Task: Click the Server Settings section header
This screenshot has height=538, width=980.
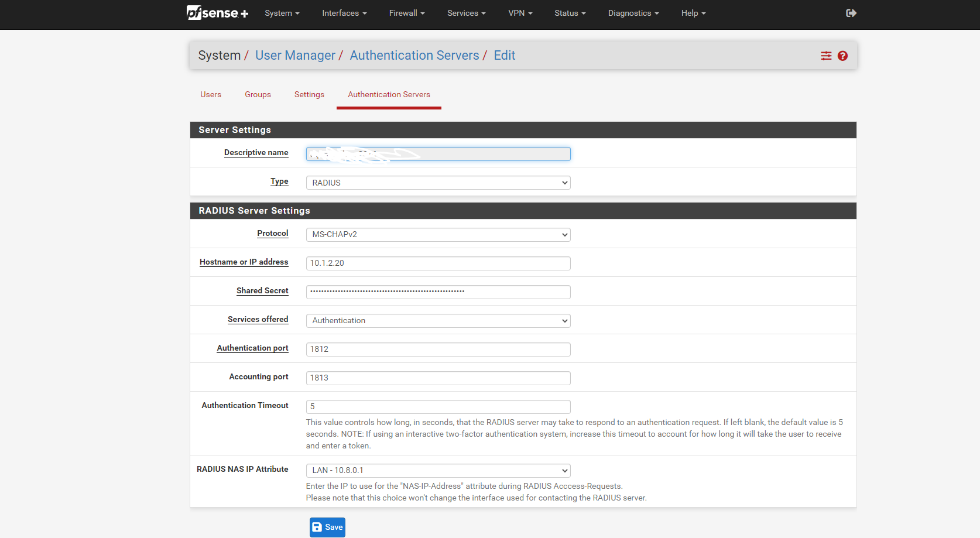Action: tap(523, 130)
